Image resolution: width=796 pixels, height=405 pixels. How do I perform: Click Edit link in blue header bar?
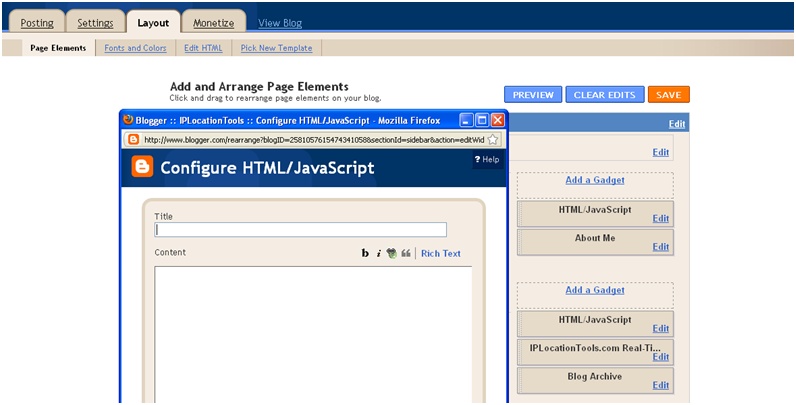click(x=677, y=124)
